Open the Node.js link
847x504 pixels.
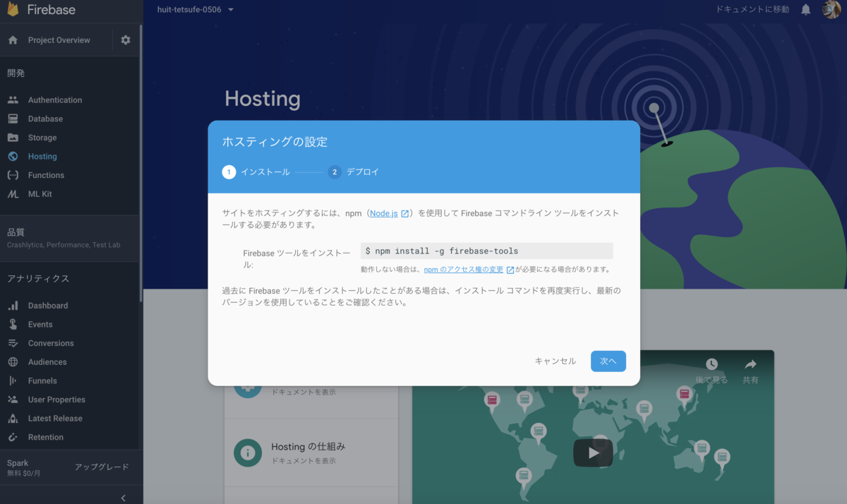pyautogui.click(x=385, y=212)
